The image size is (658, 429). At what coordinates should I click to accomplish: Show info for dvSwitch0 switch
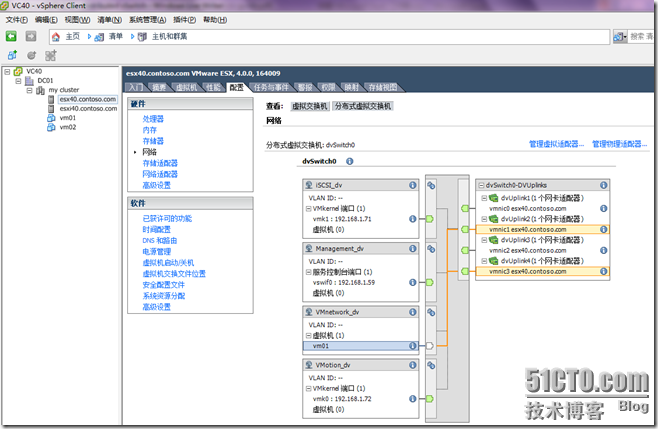click(x=350, y=161)
